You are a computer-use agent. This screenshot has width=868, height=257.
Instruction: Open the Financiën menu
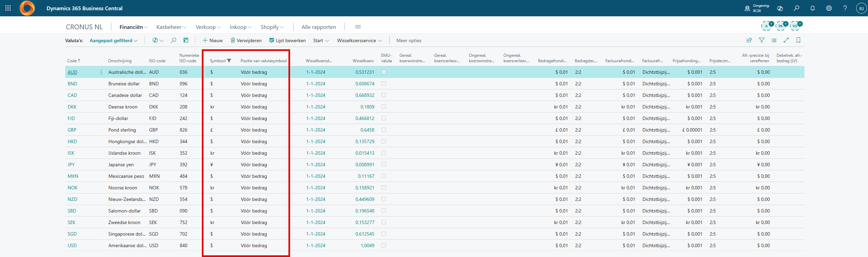134,27
